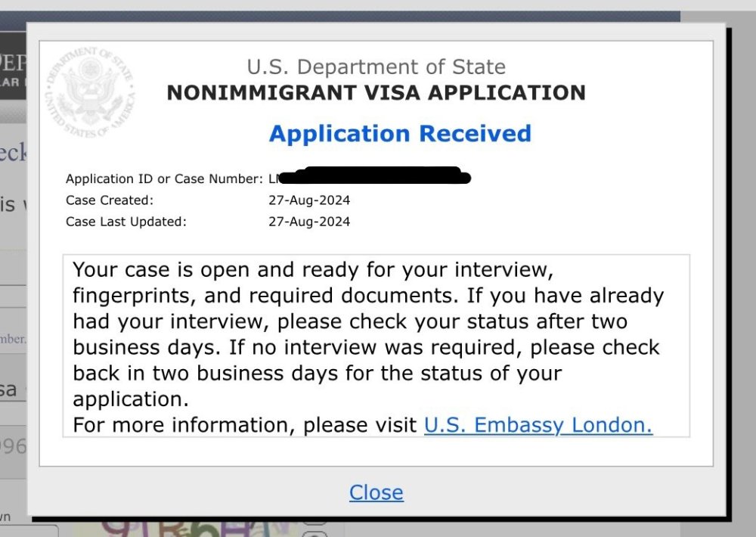
Task: Click the Case Created date value
Action: 309,200
